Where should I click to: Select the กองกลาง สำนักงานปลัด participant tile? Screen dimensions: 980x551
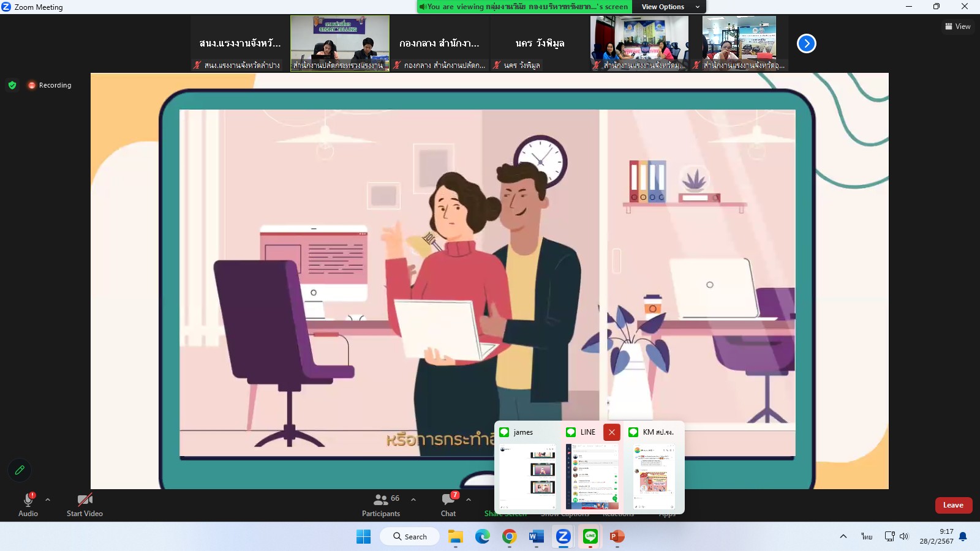tap(440, 43)
